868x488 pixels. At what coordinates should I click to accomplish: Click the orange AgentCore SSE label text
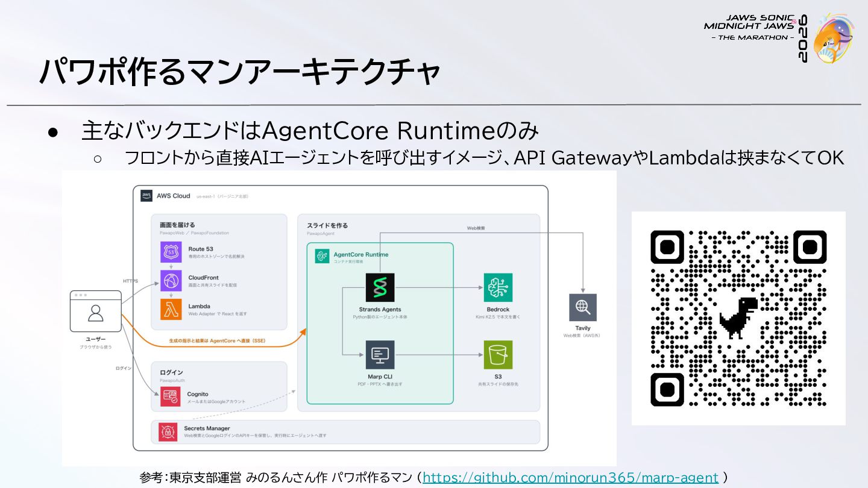[217, 341]
